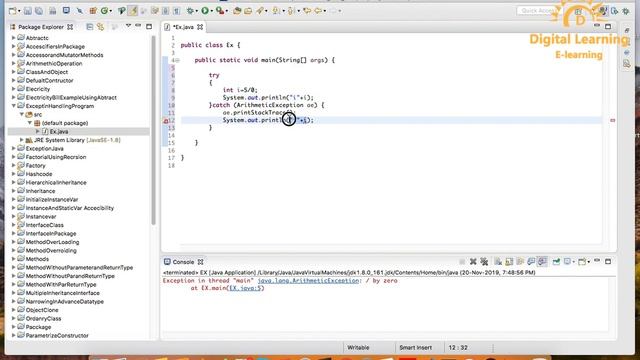Screen dimensions: 640x360
Task: Open java.lang.ArithmeticException link in Console
Action: click(308, 281)
